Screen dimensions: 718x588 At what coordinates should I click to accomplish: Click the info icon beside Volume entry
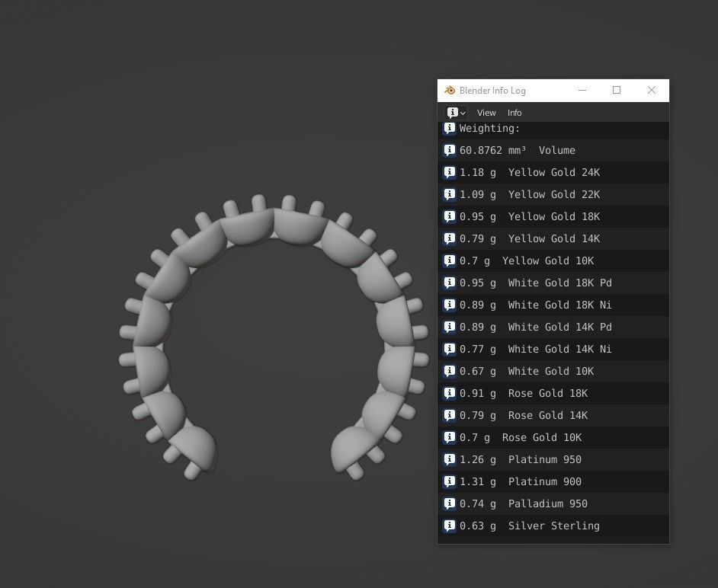pyautogui.click(x=449, y=150)
